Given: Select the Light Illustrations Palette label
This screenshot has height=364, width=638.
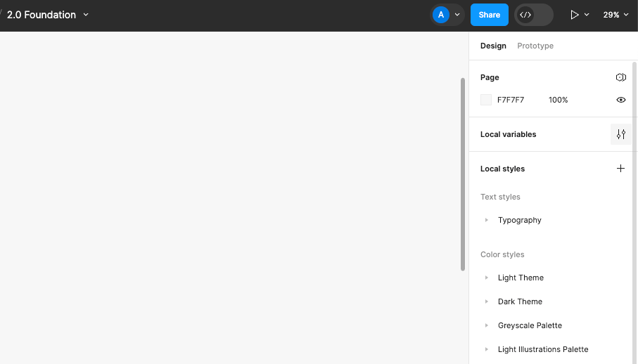Looking at the screenshot, I should tap(543, 349).
